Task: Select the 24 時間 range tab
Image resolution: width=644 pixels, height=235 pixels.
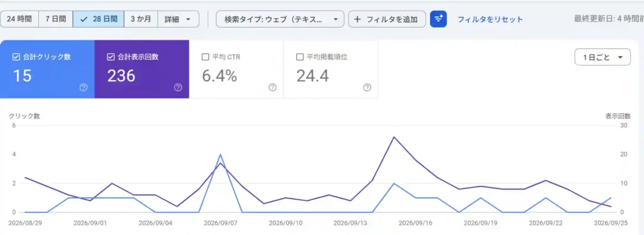Action: tap(19, 19)
